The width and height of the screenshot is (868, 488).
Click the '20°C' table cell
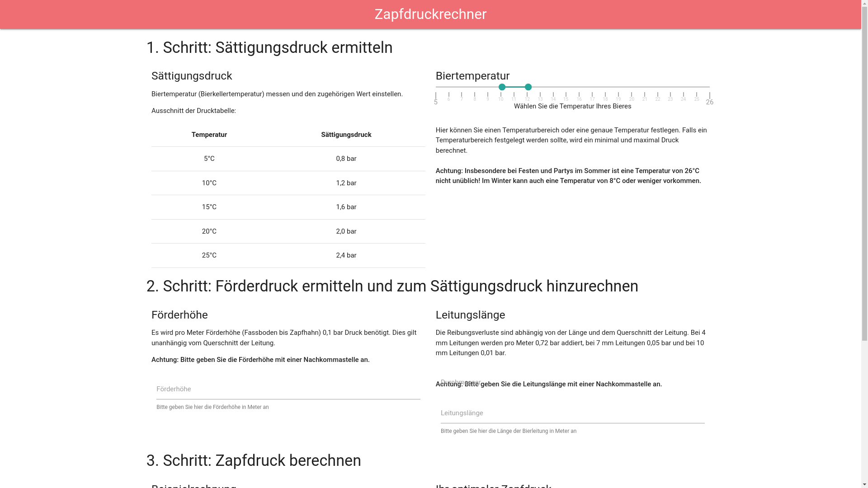(x=209, y=231)
